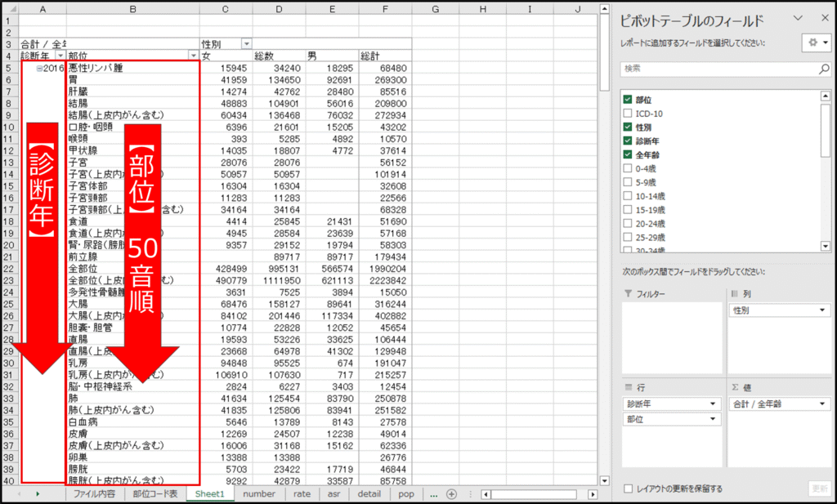Collapse the 2016 year group
The height and width of the screenshot is (504, 837).
point(38,69)
